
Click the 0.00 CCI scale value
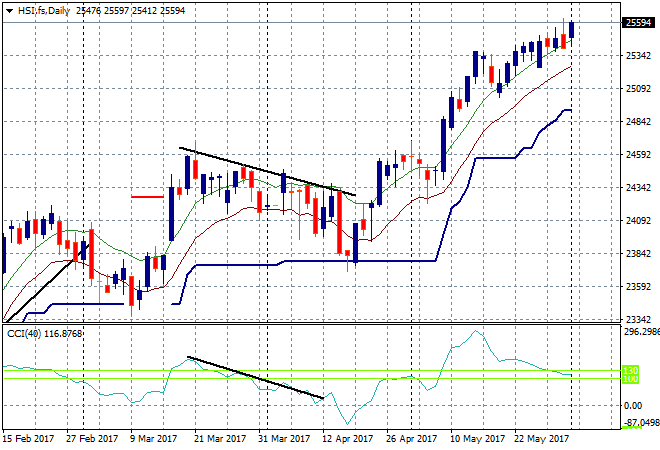(x=633, y=406)
